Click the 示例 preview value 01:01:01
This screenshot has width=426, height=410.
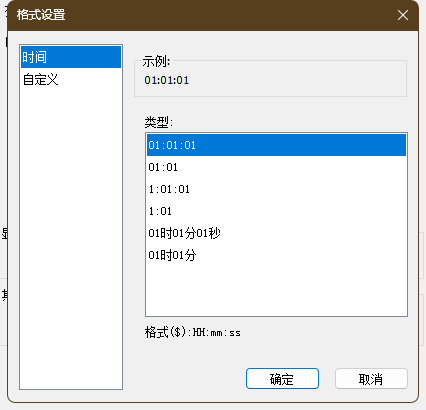[x=167, y=80]
